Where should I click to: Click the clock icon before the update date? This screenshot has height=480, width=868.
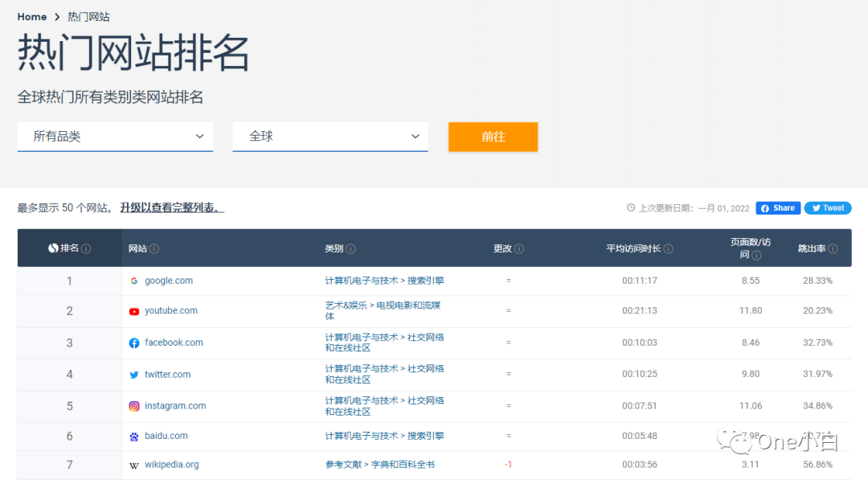(x=630, y=207)
